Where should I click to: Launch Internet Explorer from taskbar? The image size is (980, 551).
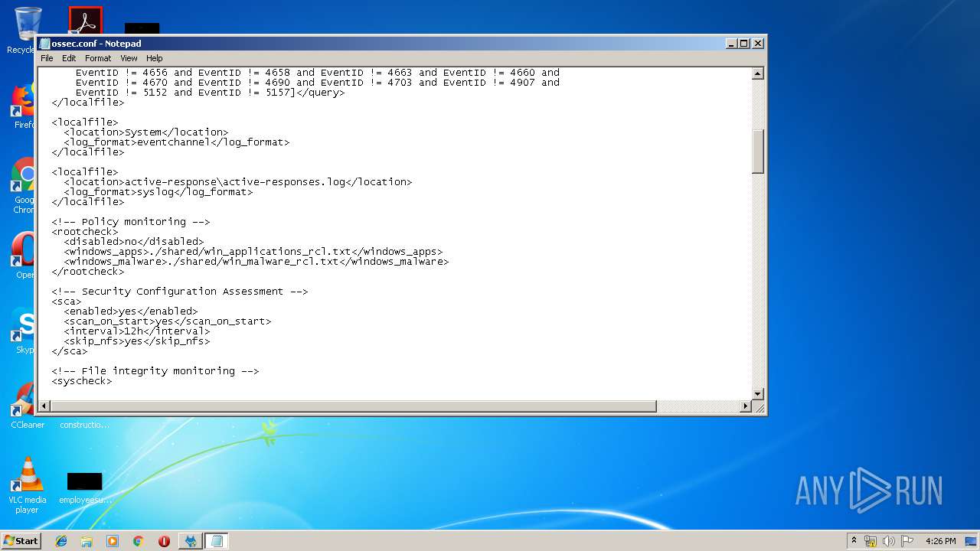click(x=61, y=541)
